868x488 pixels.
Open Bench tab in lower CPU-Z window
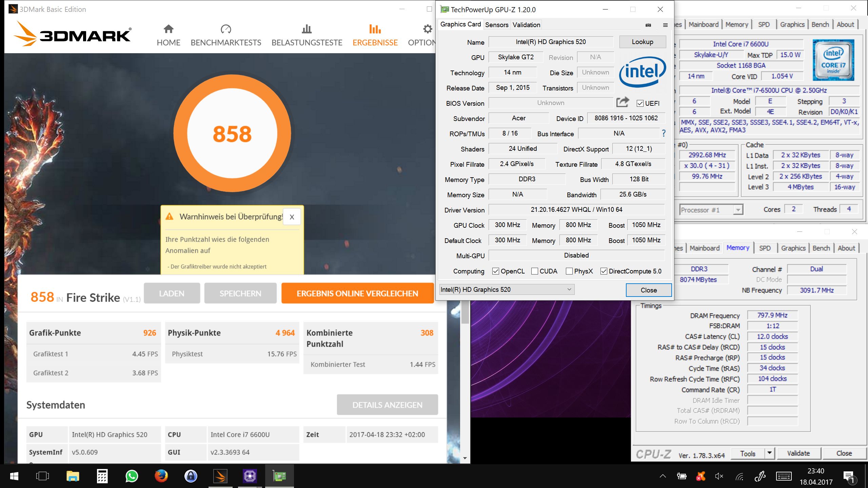821,248
